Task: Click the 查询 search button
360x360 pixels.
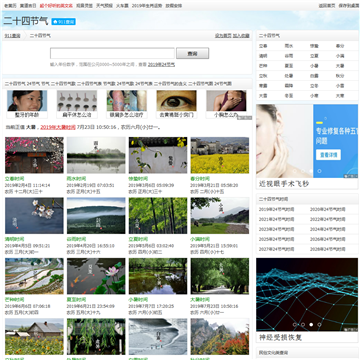Action: coord(192,53)
